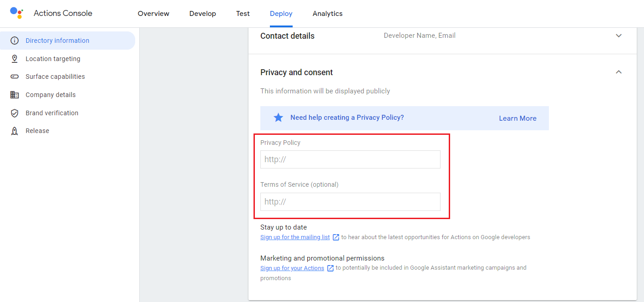644x302 pixels.
Task: Click the Terms of Service URL field
Action: (x=350, y=202)
